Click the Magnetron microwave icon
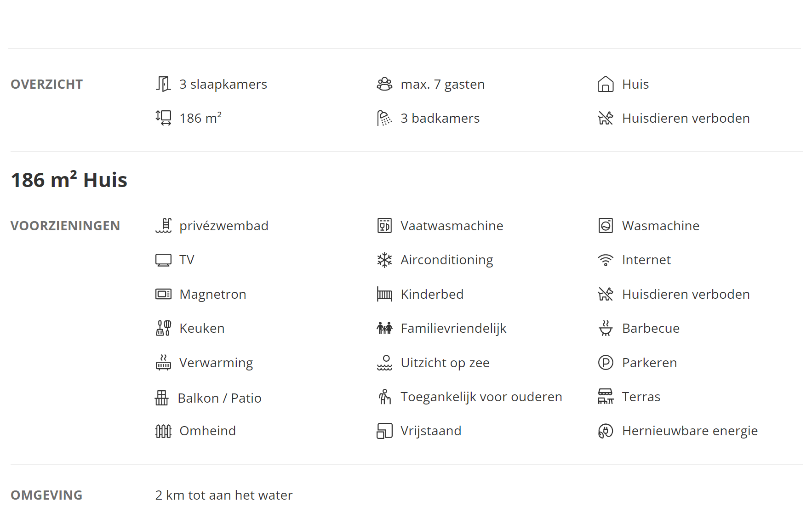Viewport: 812px width, 524px height. (x=163, y=294)
